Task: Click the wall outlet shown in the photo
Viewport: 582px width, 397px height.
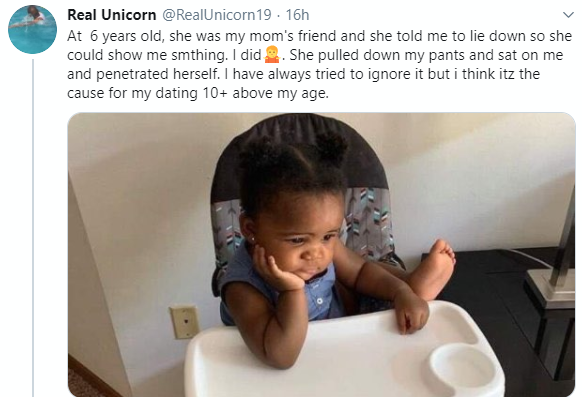Action: (x=184, y=322)
